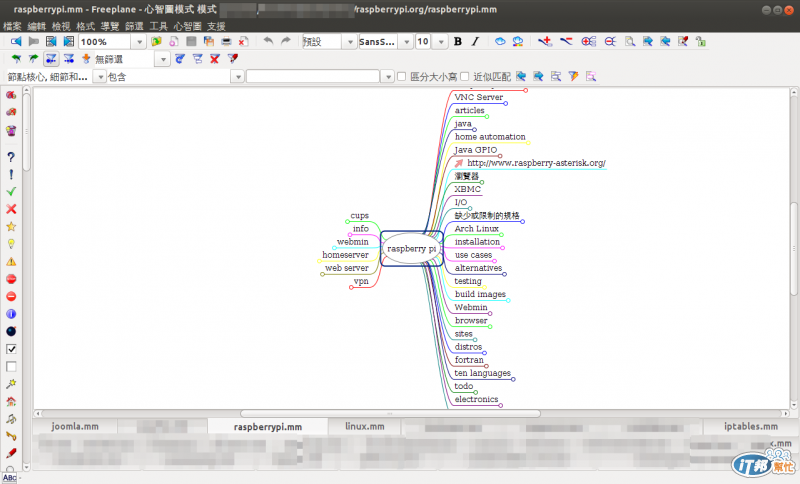
Task: Open the zoom 100% dropdown
Action: (x=139, y=42)
